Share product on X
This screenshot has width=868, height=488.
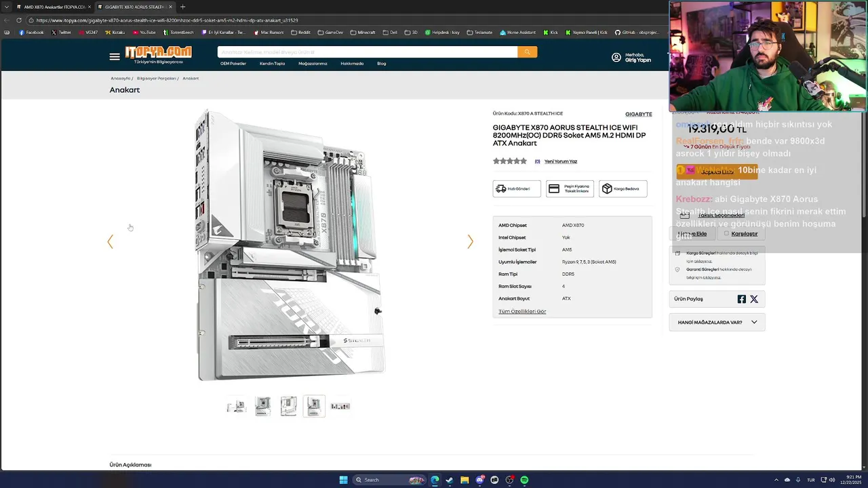tap(754, 299)
